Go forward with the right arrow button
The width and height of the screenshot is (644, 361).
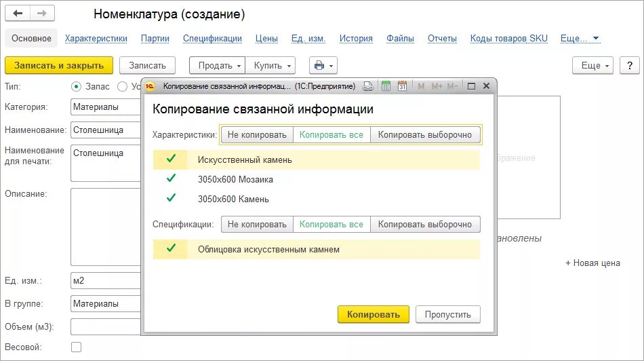pos(42,13)
